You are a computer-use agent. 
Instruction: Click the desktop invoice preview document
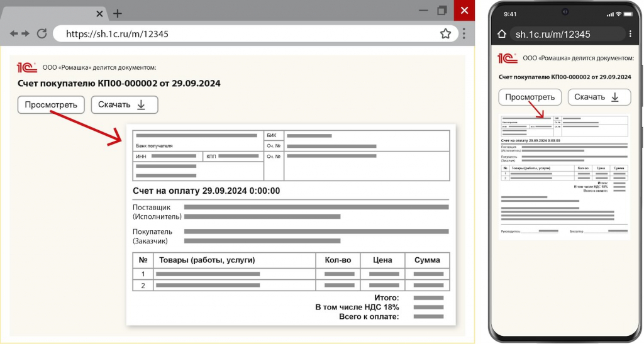point(291,225)
